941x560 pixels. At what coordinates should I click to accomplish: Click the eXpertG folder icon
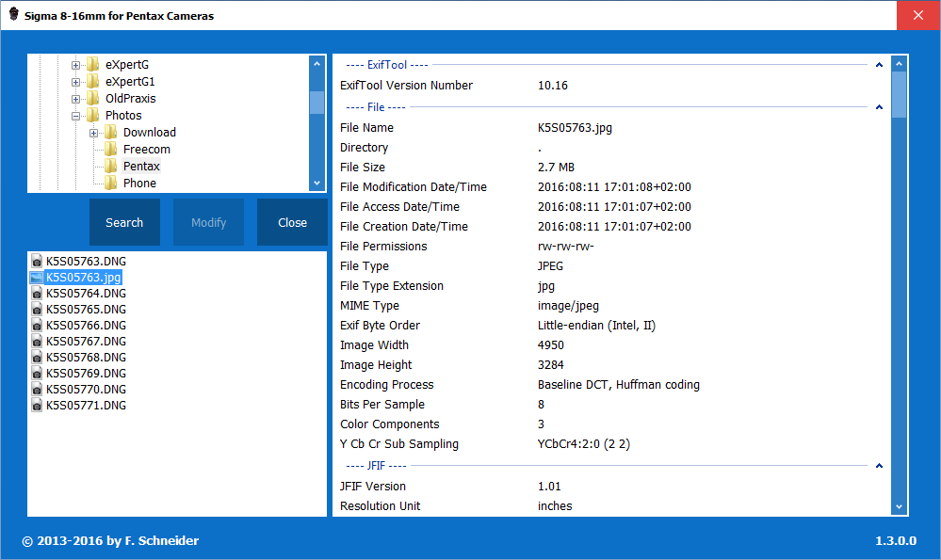tap(93, 64)
